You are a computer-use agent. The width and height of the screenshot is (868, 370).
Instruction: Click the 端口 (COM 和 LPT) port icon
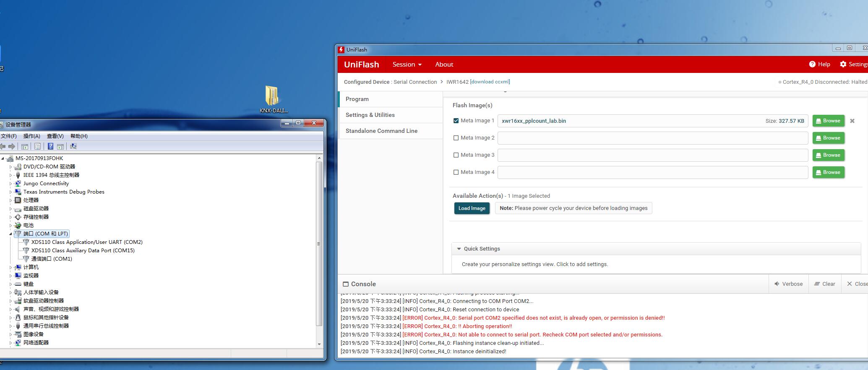point(18,234)
